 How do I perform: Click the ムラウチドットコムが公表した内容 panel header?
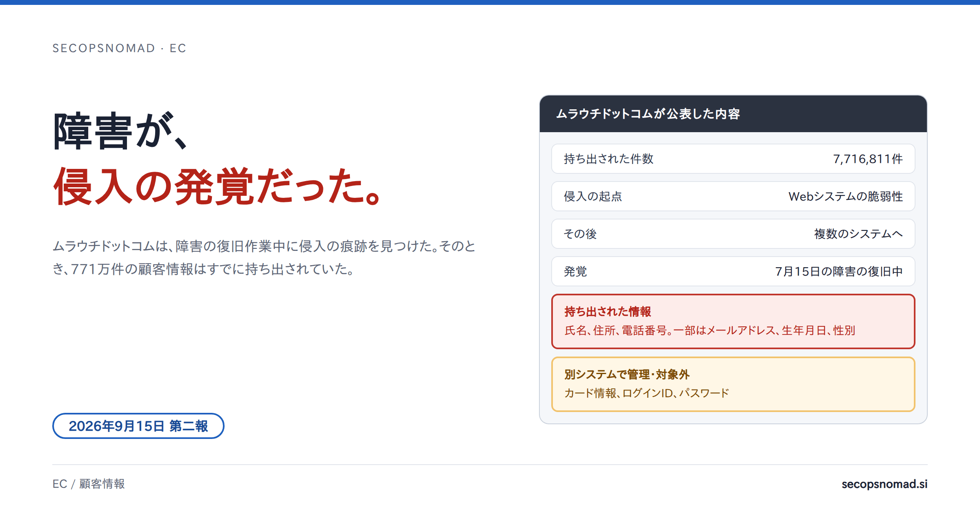tap(733, 114)
